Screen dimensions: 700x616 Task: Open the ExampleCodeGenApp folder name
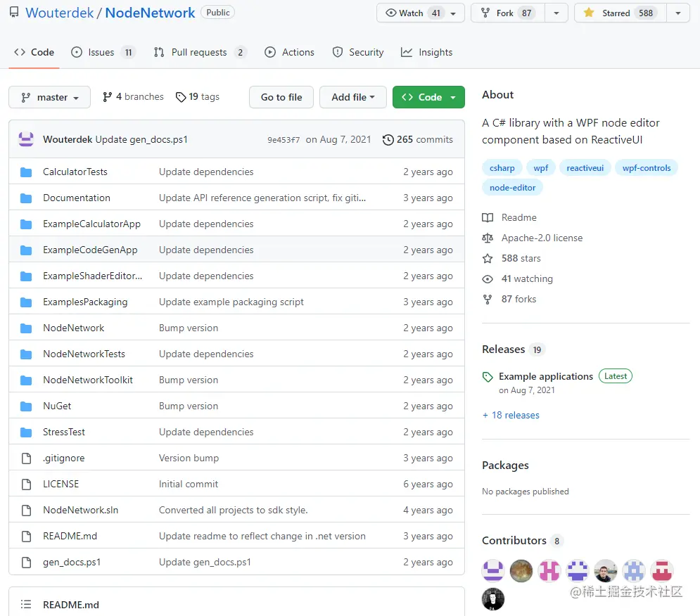pos(90,250)
